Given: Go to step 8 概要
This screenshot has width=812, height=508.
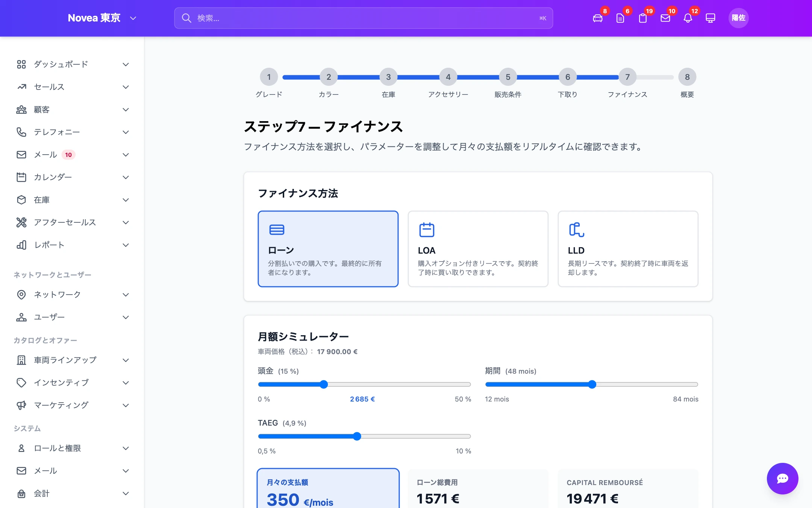Looking at the screenshot, I should point(687,77).
